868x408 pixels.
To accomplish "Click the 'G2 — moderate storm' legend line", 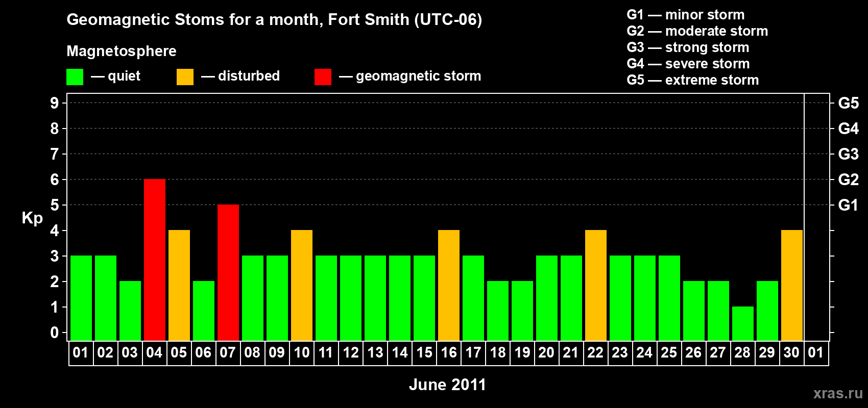I will coord(697,31).
